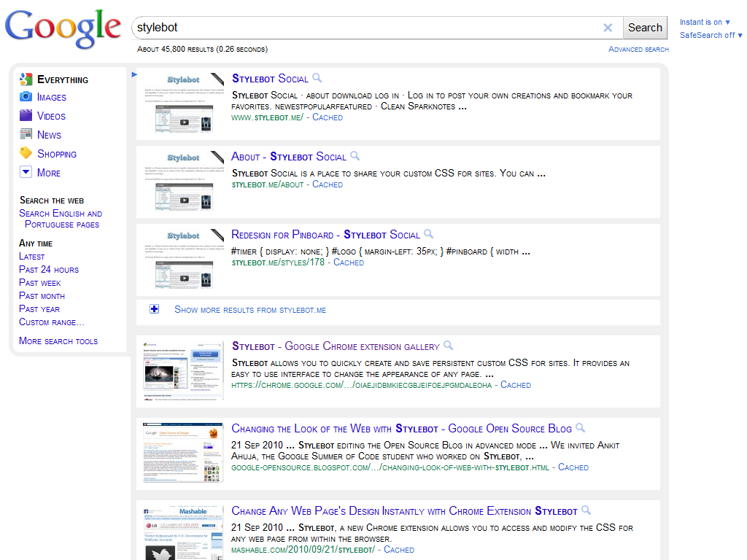Open Redesign for Pinboard - Stylebot Social result
This screenshot has height=560, width=747.
tap(326, 235)
